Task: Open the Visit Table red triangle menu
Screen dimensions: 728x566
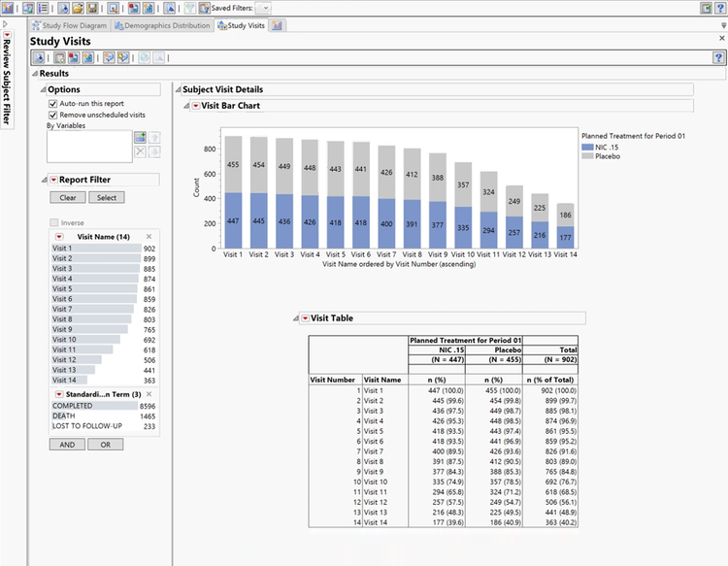Action: tap(304, 318)
